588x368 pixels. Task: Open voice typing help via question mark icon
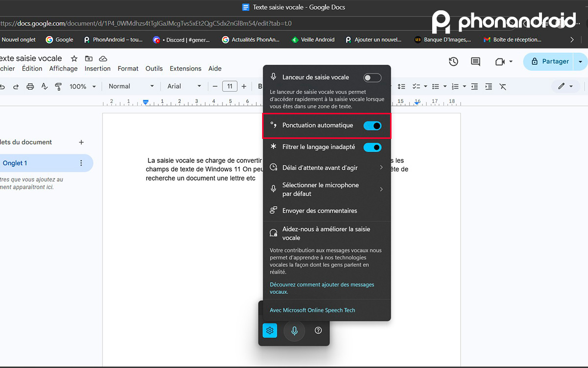[x=318, y=330]
